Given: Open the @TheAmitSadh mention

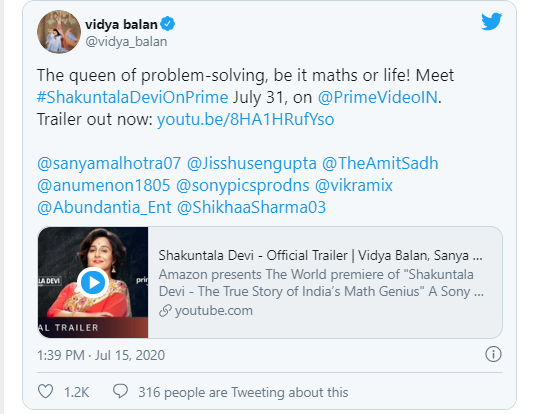Looking at the screenshot, I should click(x=380, y=163).
